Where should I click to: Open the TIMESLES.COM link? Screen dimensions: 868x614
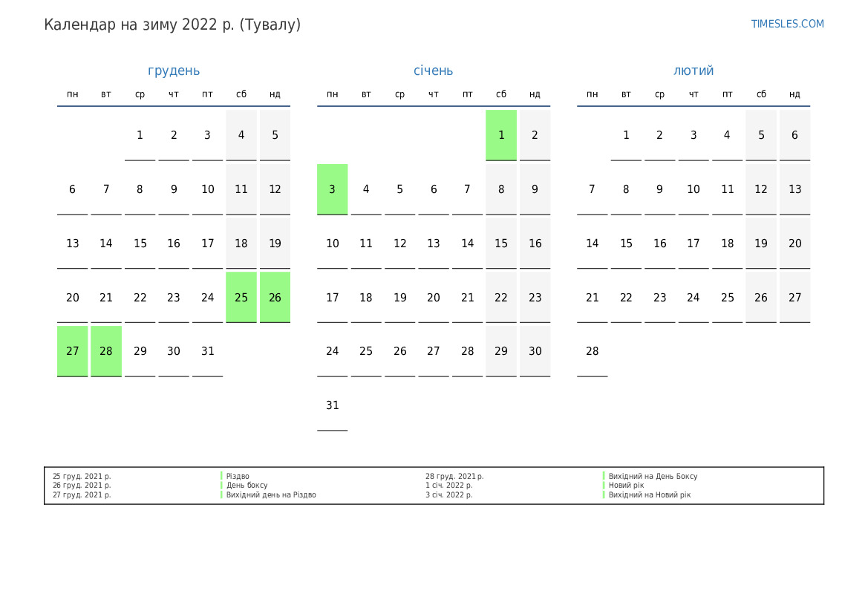(x=787, y=24)
